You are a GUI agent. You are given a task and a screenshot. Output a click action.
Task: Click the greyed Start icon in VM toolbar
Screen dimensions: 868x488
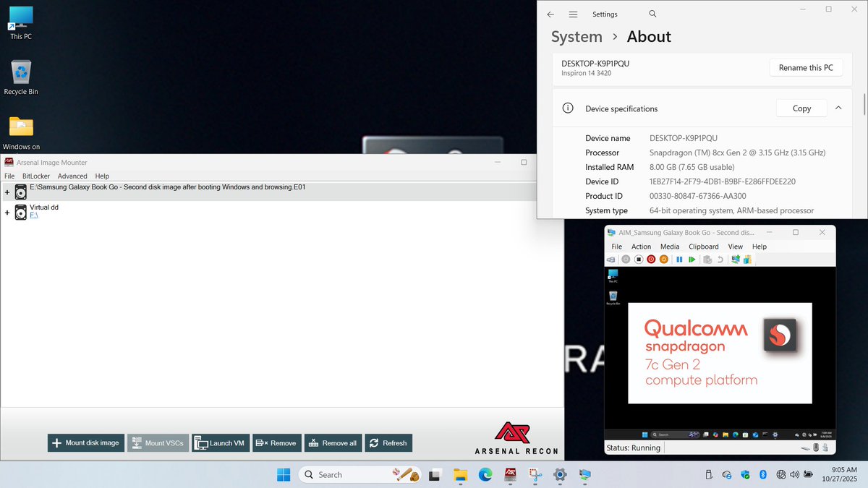click(626, 259)
